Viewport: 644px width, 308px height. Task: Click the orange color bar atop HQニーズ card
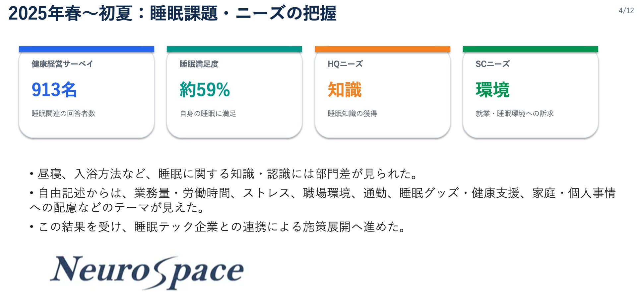pyautogui.click(x=382, y=49)
